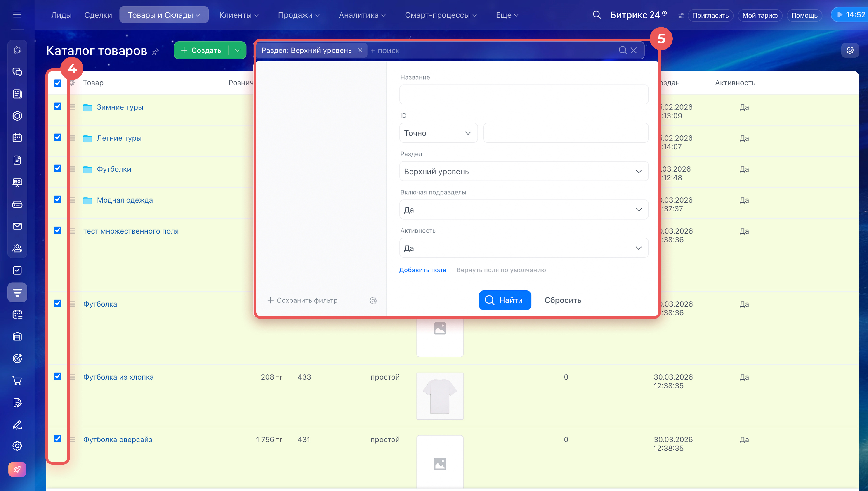Expand the Раздел dropdown showing Верхний уровень

pos(524,171)
